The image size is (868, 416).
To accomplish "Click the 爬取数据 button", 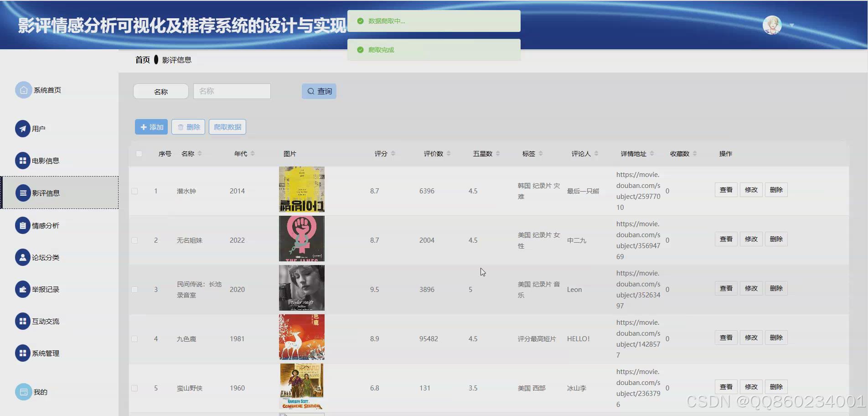I will [227, 127].
